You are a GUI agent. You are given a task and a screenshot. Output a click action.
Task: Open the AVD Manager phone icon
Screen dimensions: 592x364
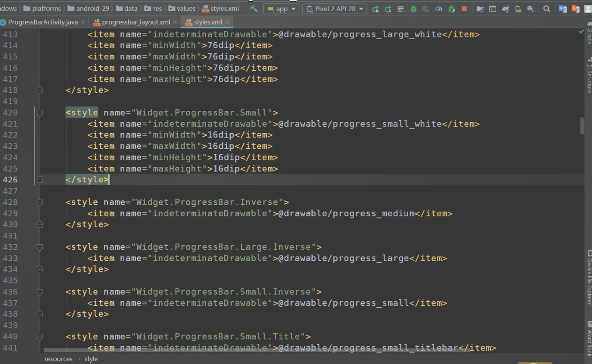click(518, 9)
